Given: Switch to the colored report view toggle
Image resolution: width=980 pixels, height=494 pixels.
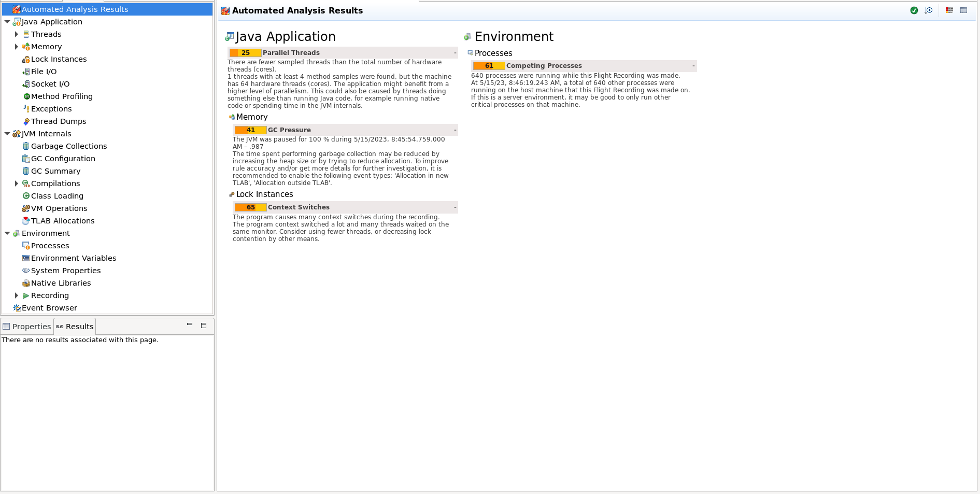Looking at the screenshot, I should (949, 10).
